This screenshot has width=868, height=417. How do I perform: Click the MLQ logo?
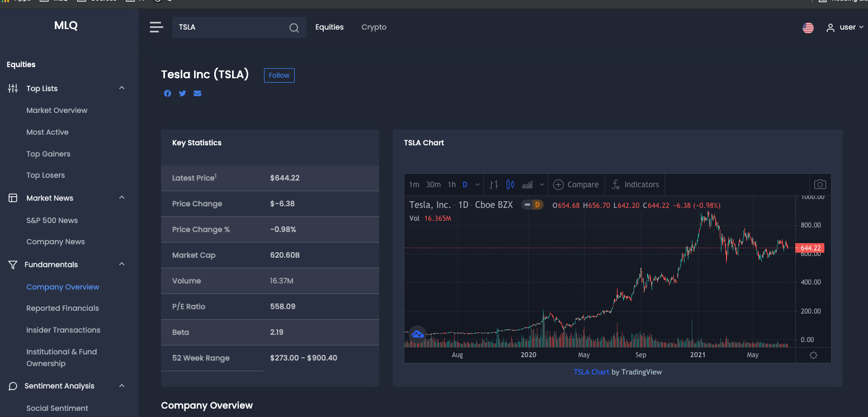(66, 25)
